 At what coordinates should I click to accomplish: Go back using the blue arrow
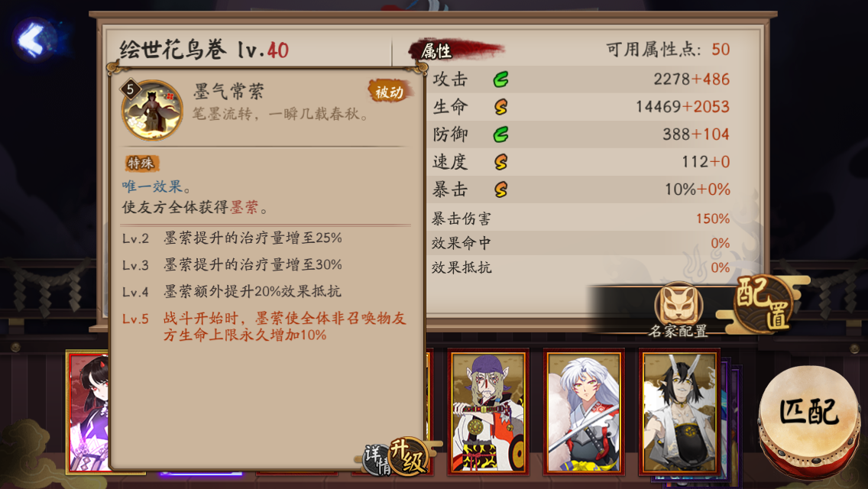point(33,39)
